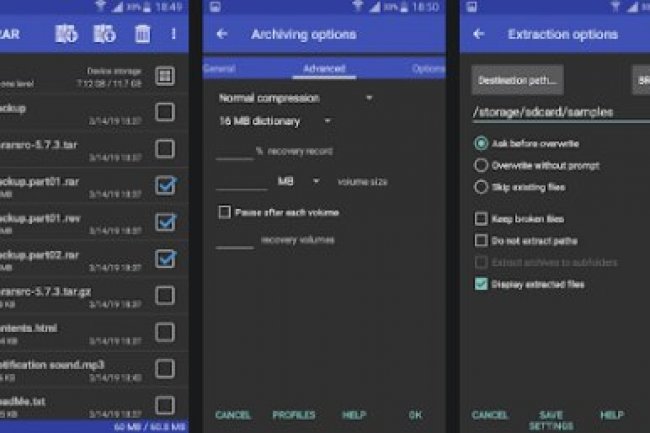Check the box for the readme .txt file
The height and width of the screenshot is (433, 650).
click(165, 405)
